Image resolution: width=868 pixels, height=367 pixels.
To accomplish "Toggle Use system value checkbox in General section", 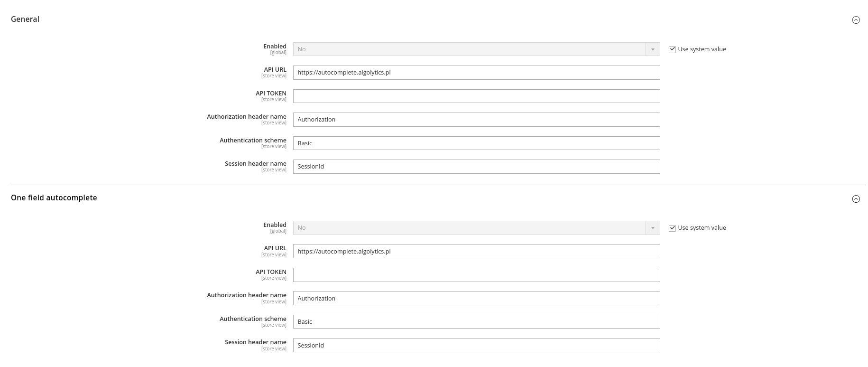I will [x=672, y=49].
